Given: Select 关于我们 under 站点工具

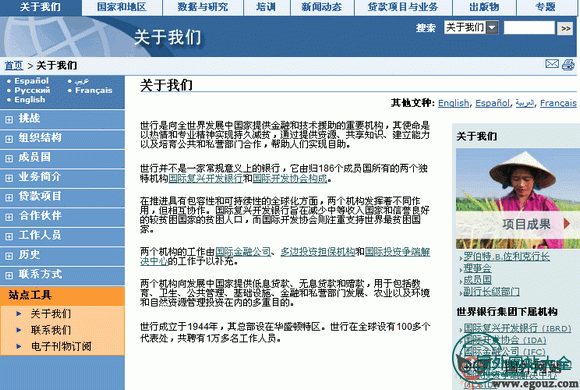Looking at the screenshot, I should point(51,314).
